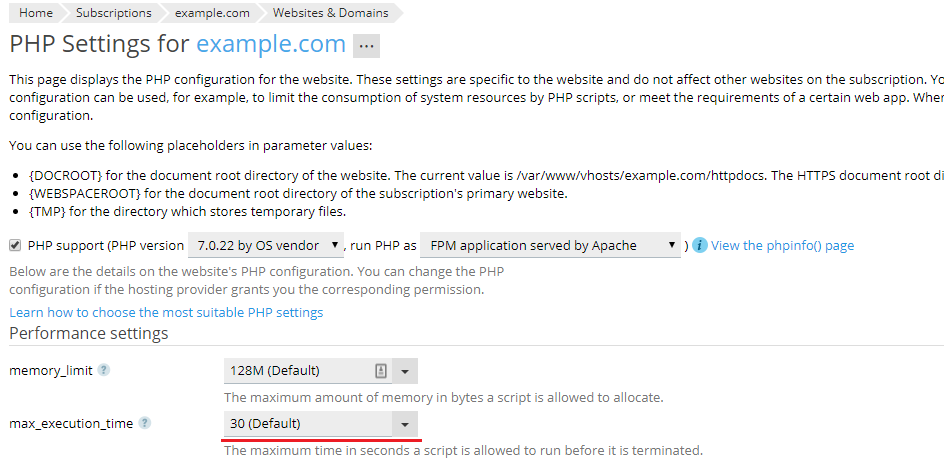Viewport: 944px width, 463px height.
Task: Open the PHP version dropdown showing 7.0.22
Action: [265, 245]
